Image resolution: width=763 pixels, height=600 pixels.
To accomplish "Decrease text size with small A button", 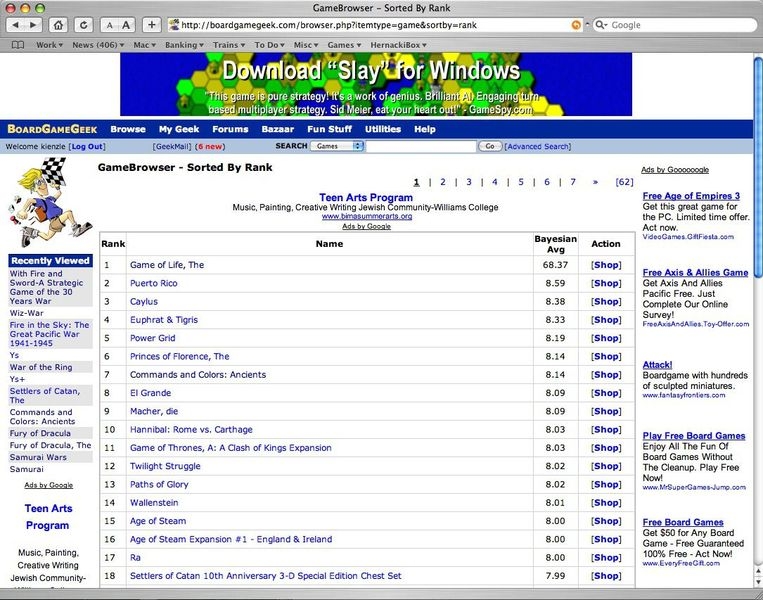I will pos(109,25).
